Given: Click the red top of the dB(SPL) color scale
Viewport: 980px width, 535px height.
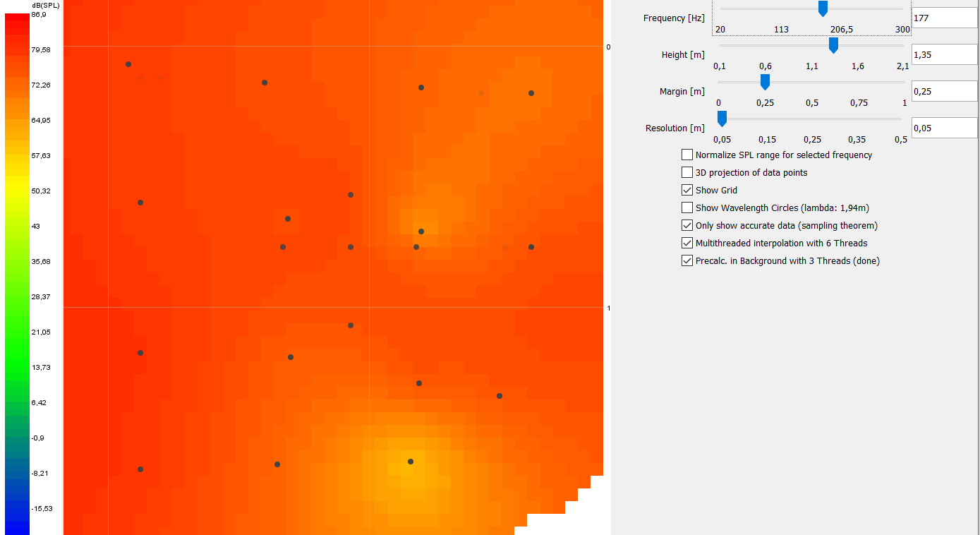Looking at the screenshot, I should (x=17, y=21).
